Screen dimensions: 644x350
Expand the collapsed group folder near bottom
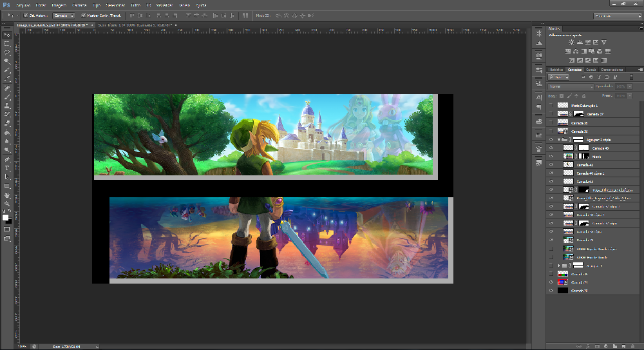pos(559,266)
